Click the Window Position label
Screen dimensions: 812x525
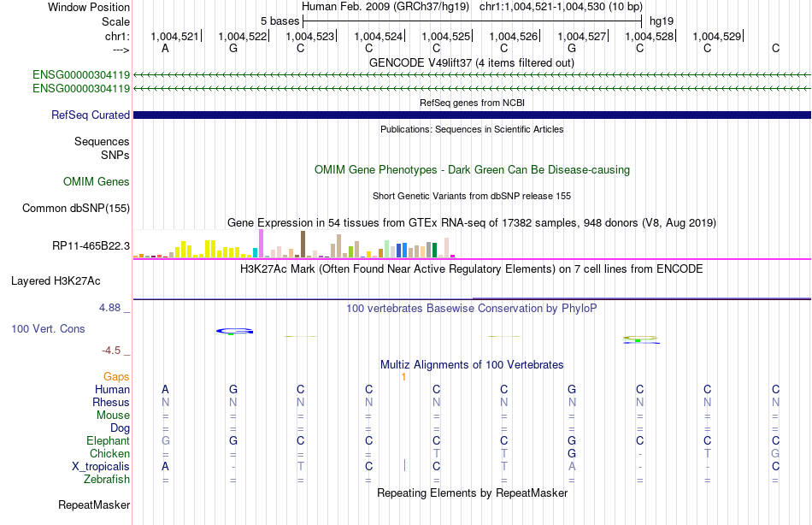pos(89,7)
